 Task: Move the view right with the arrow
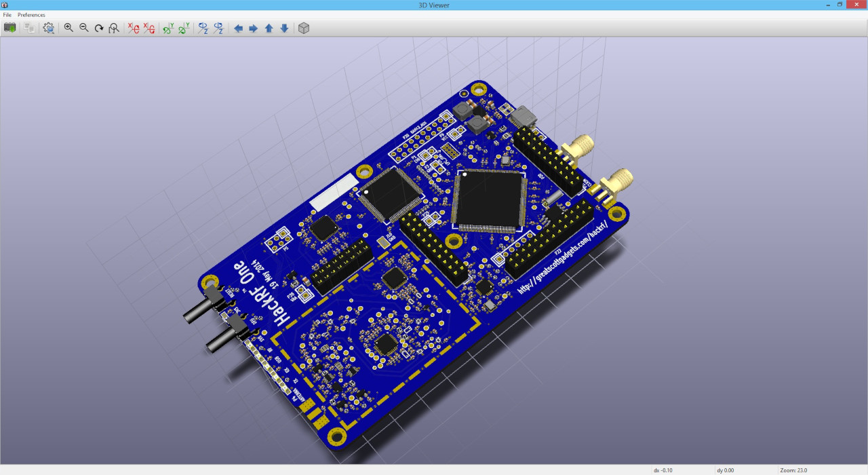tap(254, 28)
